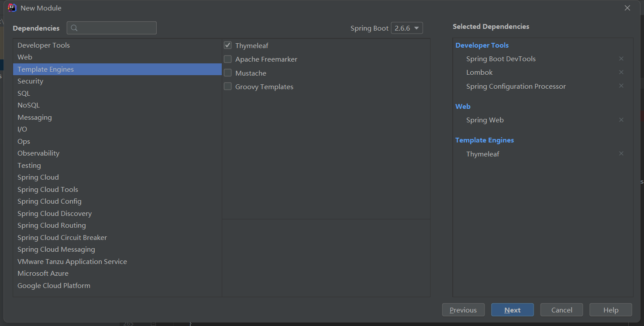This screenshot has width=644, height=326.
Task: Remove Spring Configuration Processor dependency
Action: pos(621,86)
